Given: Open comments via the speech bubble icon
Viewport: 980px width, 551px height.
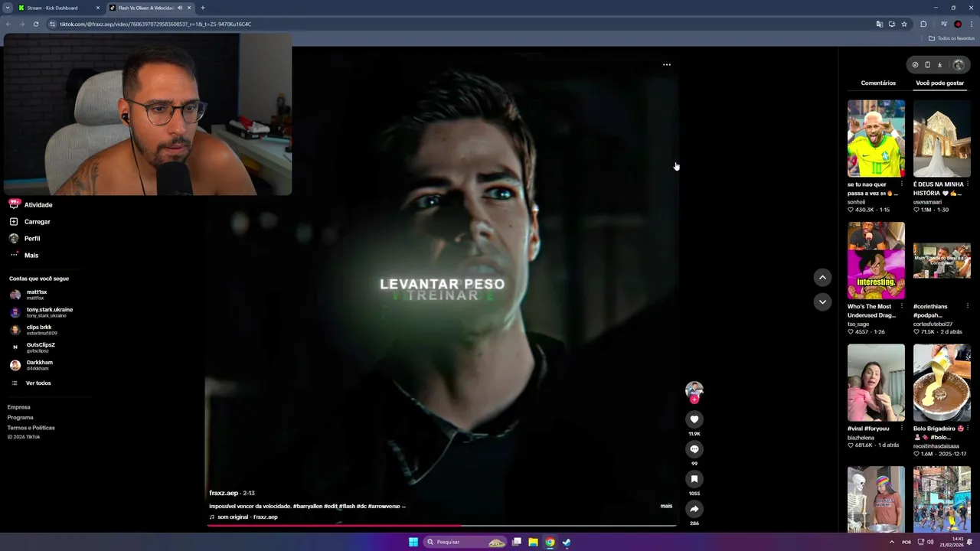Looking at the screenshot, I should tap(694, 449).
